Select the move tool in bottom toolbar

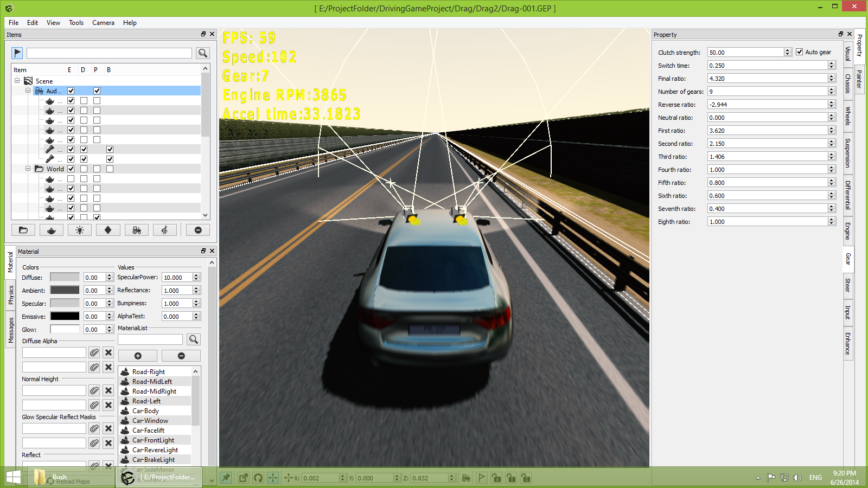[273, 478]
